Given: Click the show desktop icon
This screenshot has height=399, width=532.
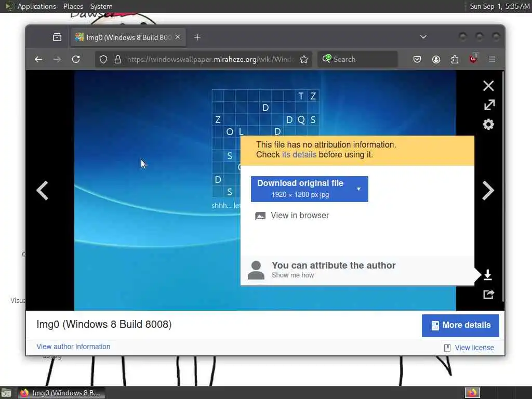Looking at the screenshot, I should pyautogui.click(x=6, y=393).
